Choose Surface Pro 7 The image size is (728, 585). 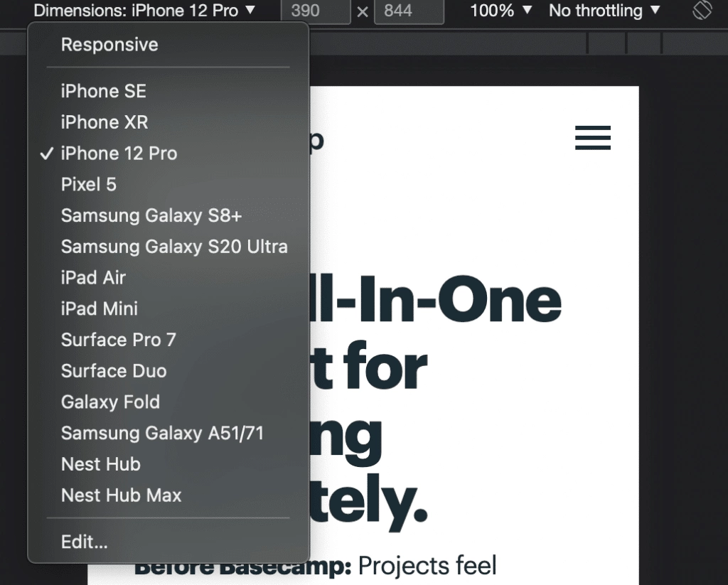(118, 340)
